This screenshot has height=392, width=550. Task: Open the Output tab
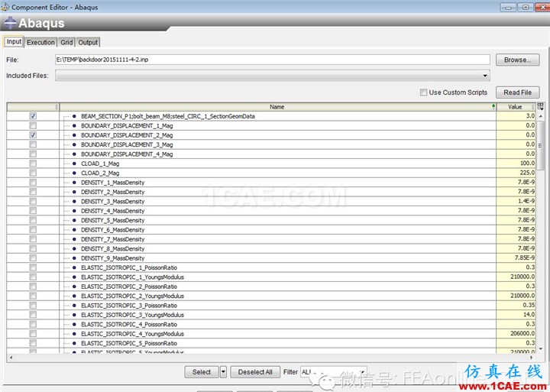click(88, 42)
